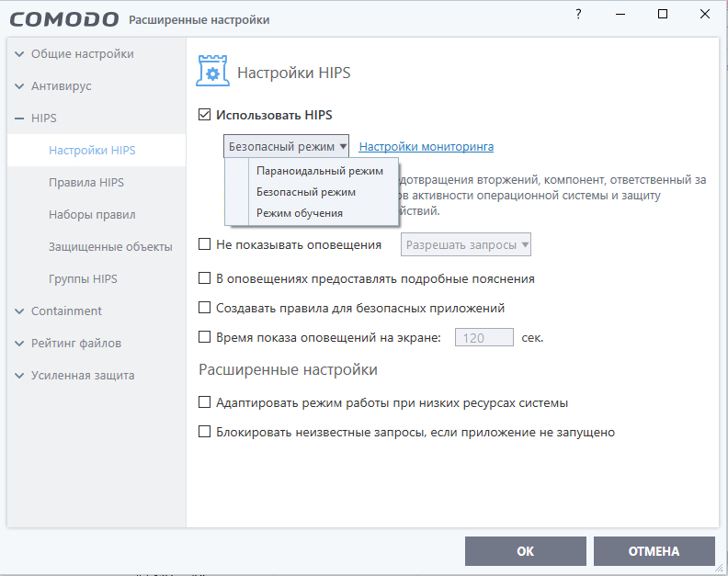
Task: Open Правила HIPS sidebar item
Action: click(x=97, y=183)
